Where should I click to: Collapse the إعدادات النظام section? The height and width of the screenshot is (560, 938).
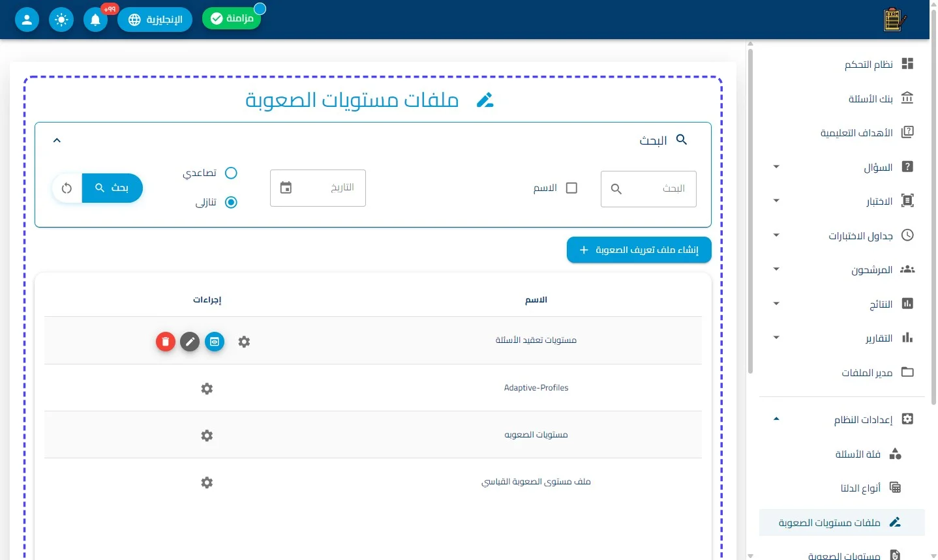pyautogui.click(x=776, y=419)
